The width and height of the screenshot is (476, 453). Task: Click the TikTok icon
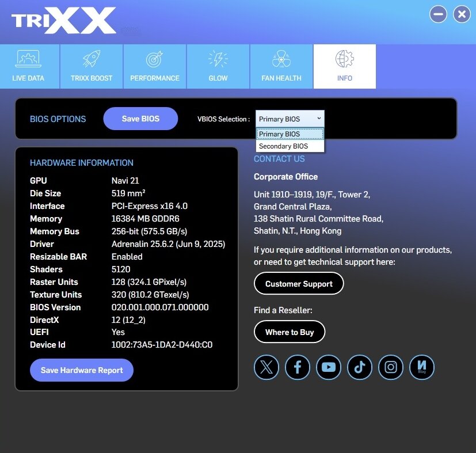tap(359, 367)
